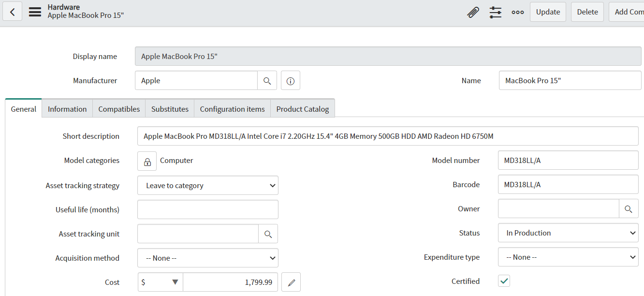Viewport: 644px width, 296px height.
Task: Click the Asset tracking unit input field
Action: [x=198, y=234]
